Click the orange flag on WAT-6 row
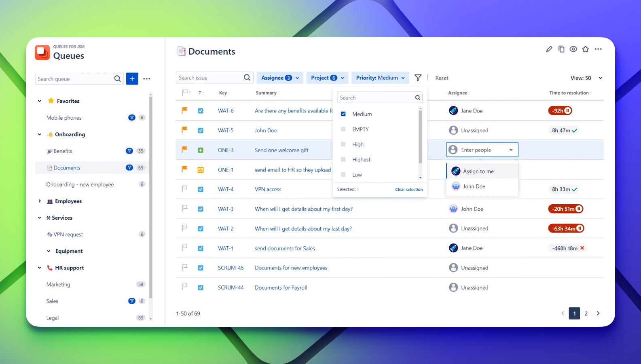 tap(184, 110)
